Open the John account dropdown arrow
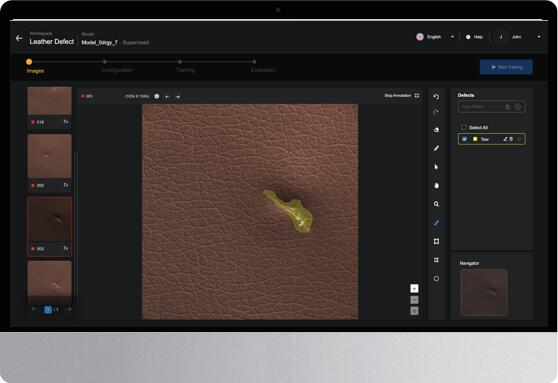 (x=539, y=37)
